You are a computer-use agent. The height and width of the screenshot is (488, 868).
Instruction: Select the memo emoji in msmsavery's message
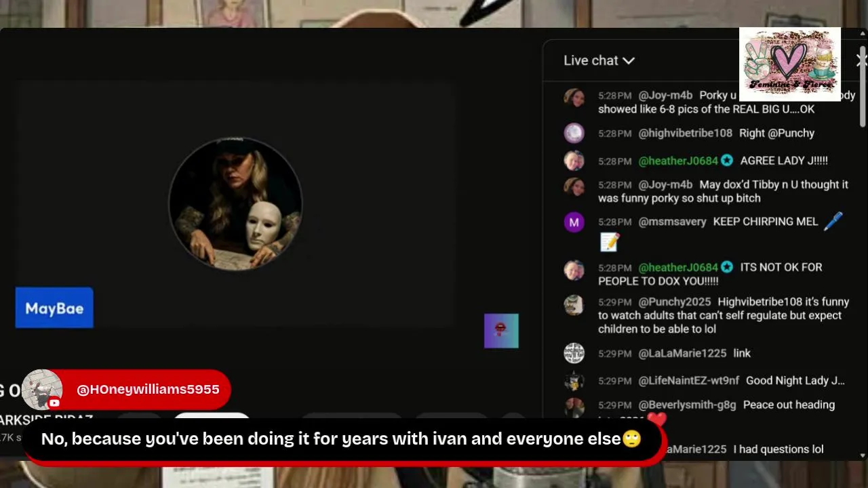610,242
